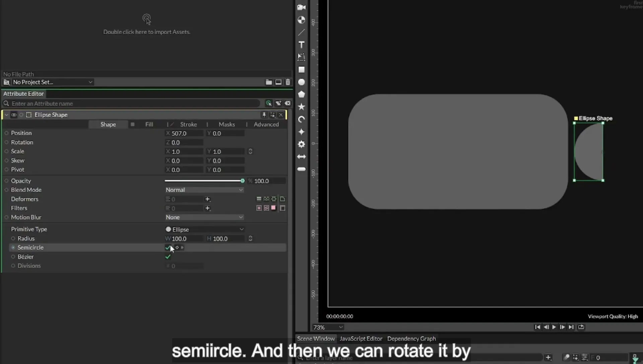The image size is (643, 364).
Task: Uncheck the Semicircle checkbox
Action: 168,248
